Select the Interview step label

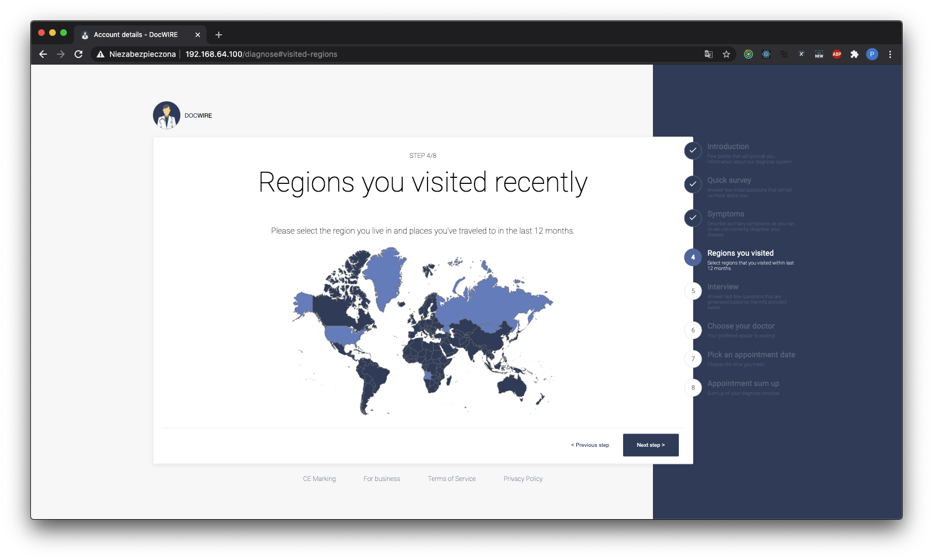point(723,287)
